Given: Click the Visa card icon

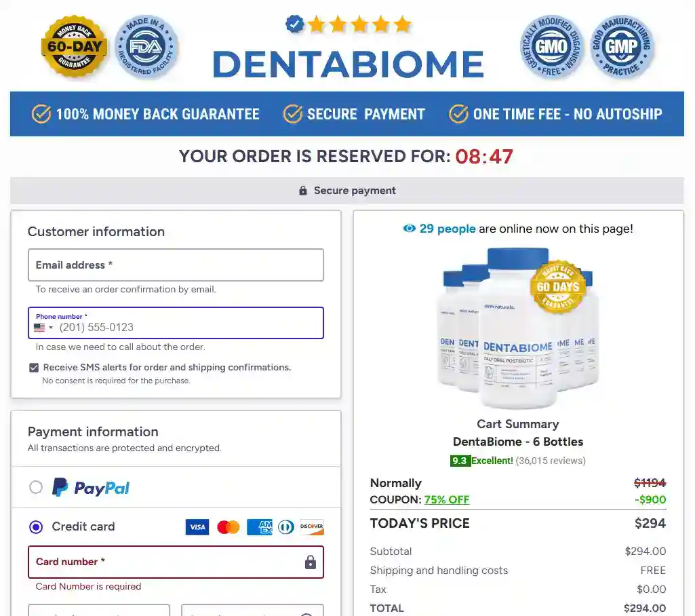Looking at the screenshot, I should click(x=197, y=527).
